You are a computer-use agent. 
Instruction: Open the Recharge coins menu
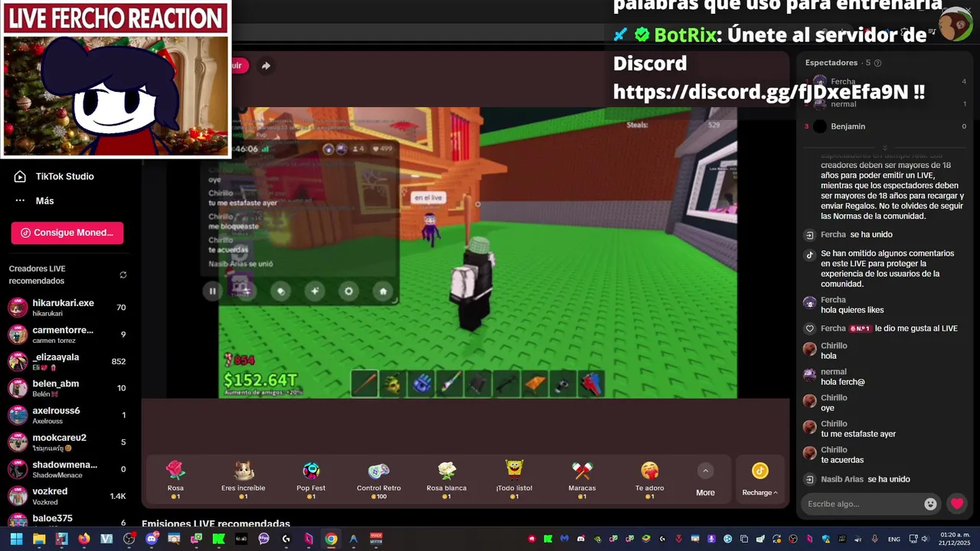click(x=759, y=480)
